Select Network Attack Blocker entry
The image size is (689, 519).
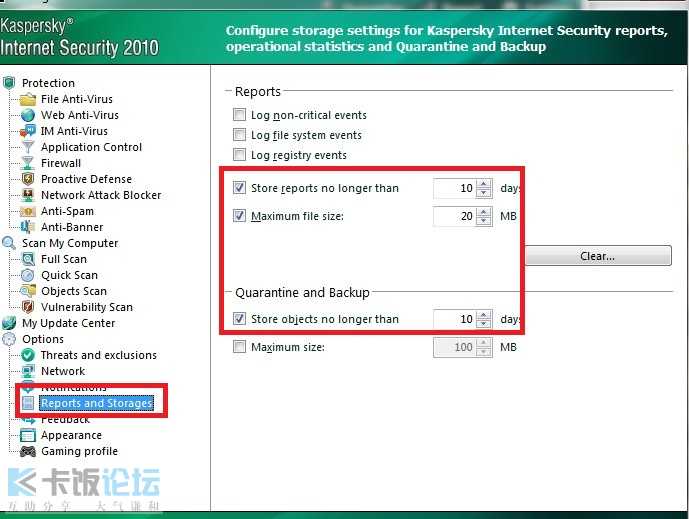click(101, 195)
